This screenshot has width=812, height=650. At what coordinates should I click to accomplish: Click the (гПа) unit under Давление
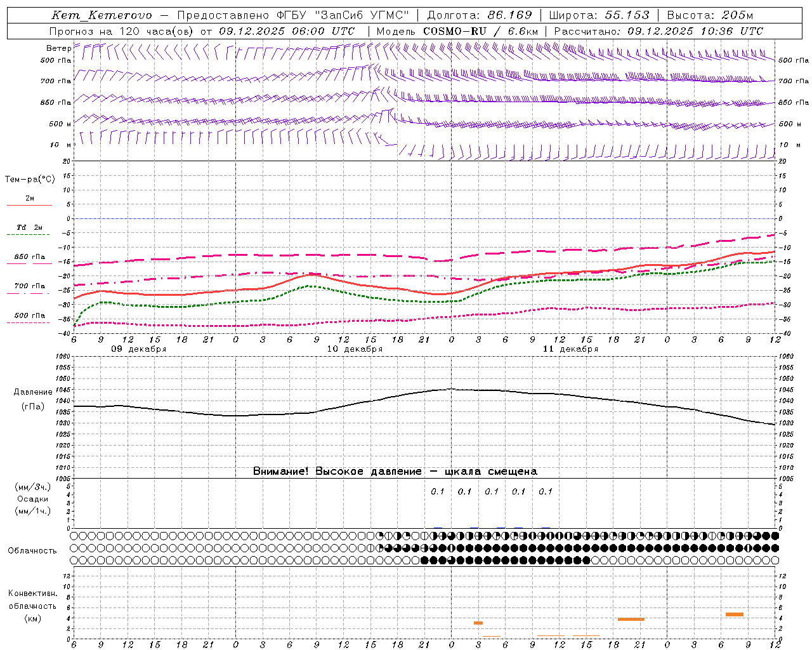(33, 407)
